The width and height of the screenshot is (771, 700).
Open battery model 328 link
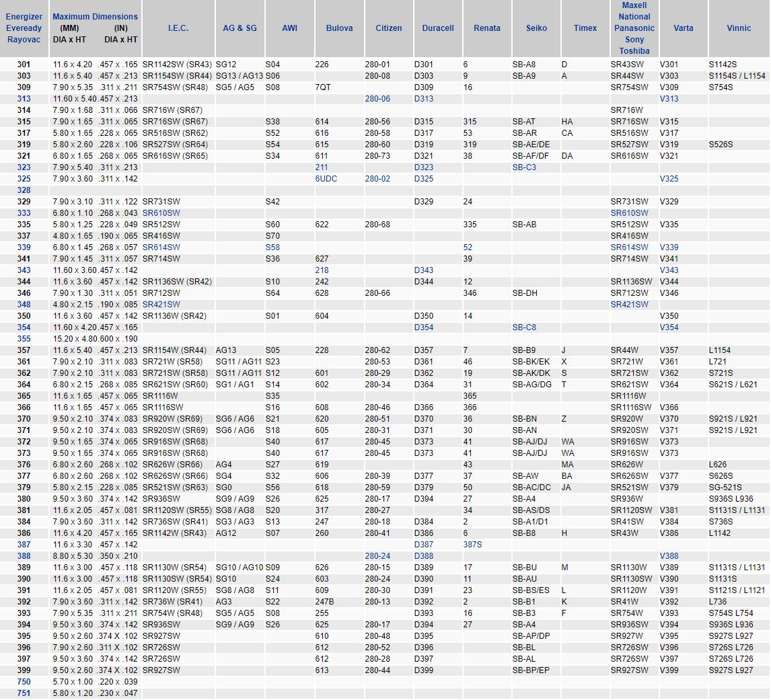[x=24, y=190]
